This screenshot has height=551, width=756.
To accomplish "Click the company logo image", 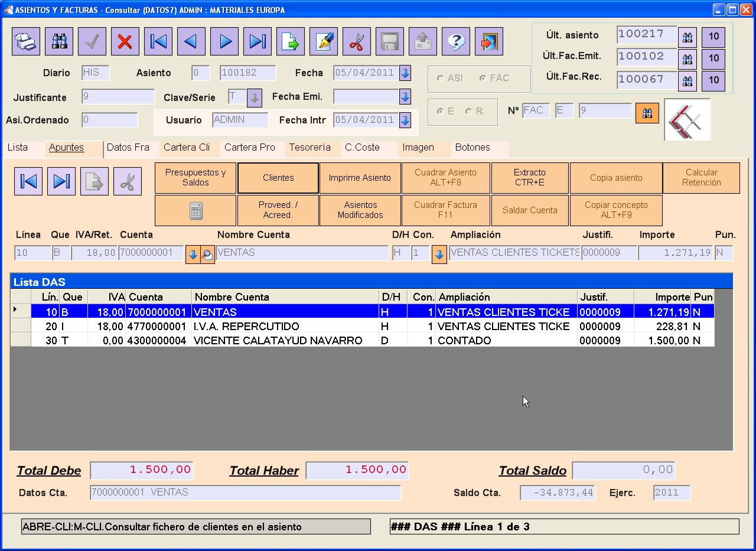I will click(x=687, y=119).
